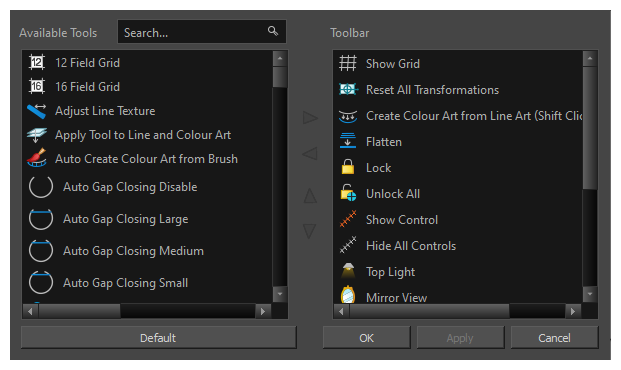Click the Adjust Line Texture icon
The image size is (621, 370).
tap(37, 111)
